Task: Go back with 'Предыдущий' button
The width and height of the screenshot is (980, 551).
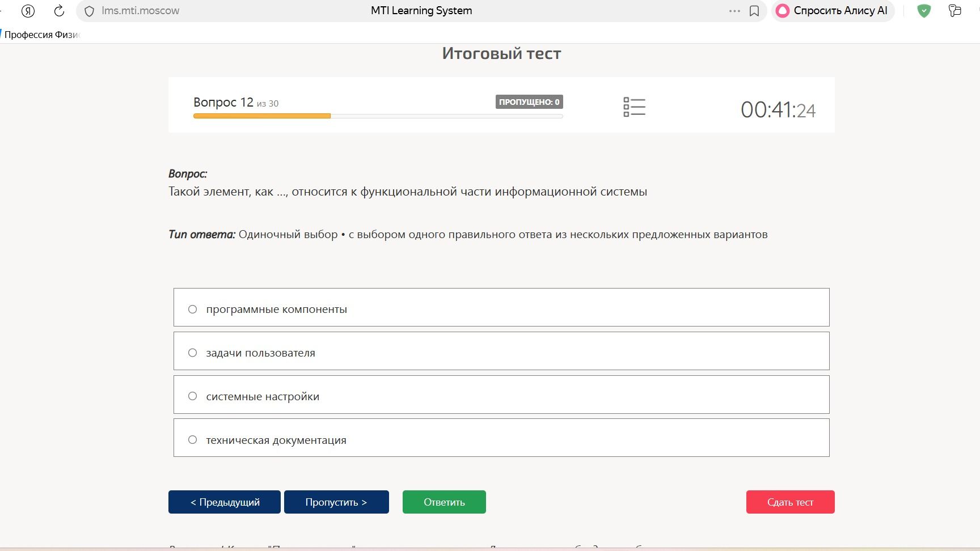Action: click(x=225, y=502)
